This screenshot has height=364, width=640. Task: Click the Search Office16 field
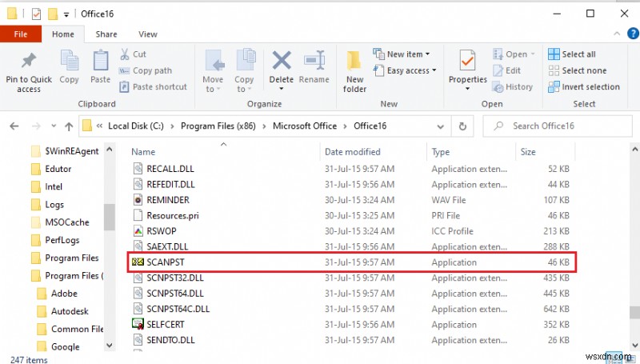[558, 126]
